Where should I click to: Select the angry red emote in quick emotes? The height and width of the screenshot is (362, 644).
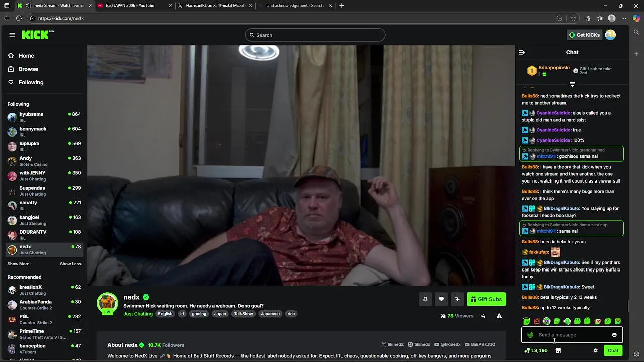537,321
